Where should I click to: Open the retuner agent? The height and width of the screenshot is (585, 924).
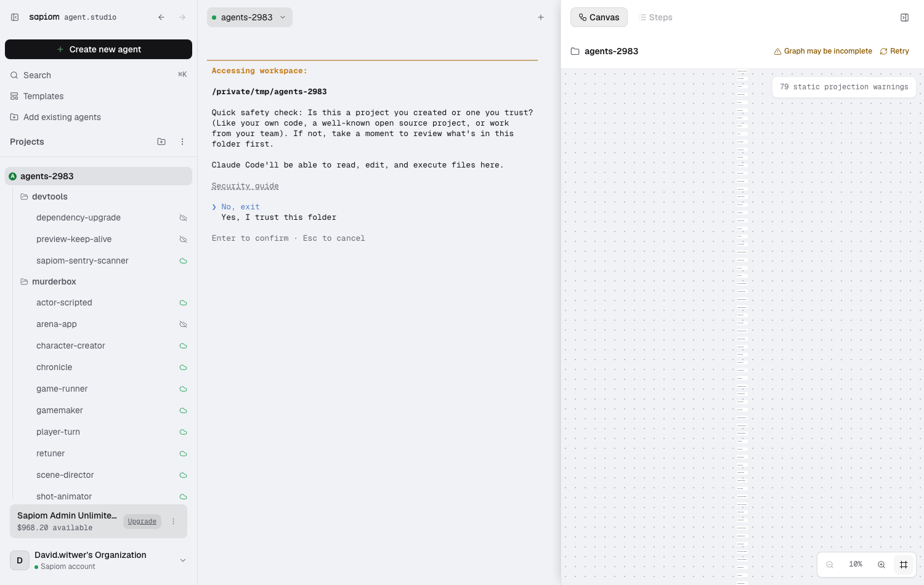click(51, 453)
